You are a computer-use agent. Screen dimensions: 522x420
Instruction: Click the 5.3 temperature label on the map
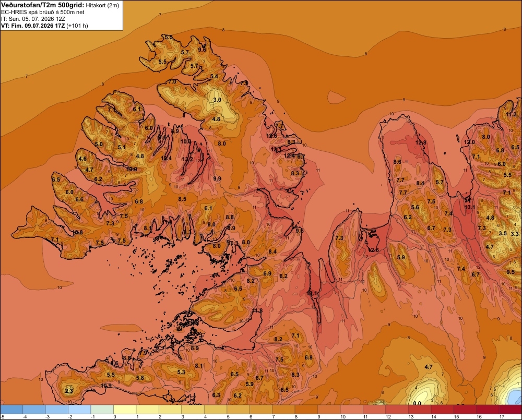click(x=181, y=372)
